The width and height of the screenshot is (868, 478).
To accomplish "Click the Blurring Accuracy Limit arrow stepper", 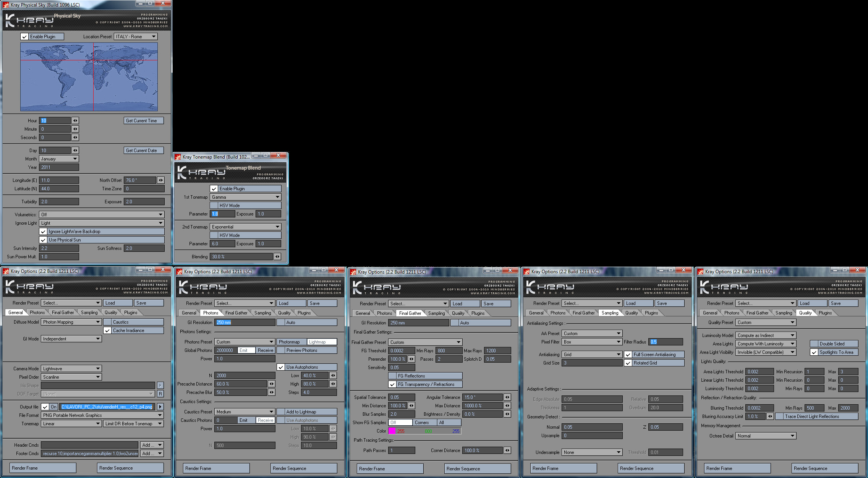I will [x=770, y=416].
